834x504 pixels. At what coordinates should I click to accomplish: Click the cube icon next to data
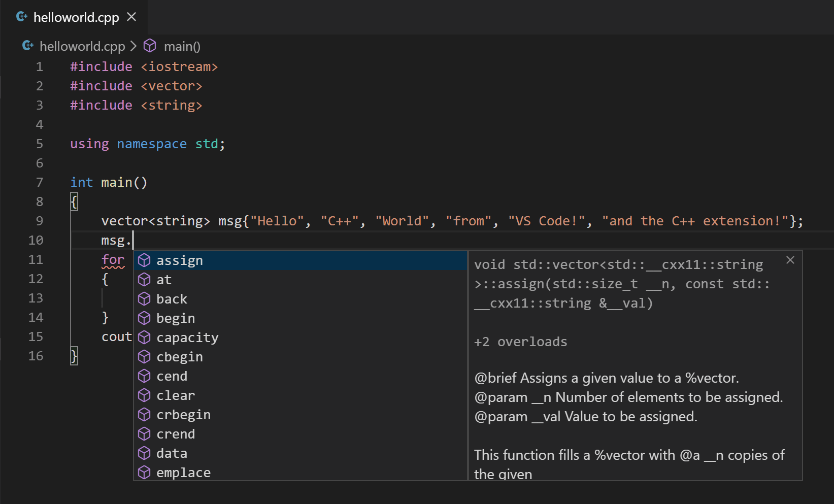click(144, 453)
